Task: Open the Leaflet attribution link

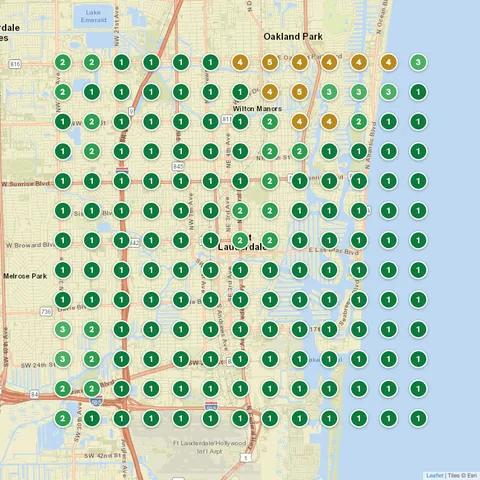Action: tap(435, 475)
